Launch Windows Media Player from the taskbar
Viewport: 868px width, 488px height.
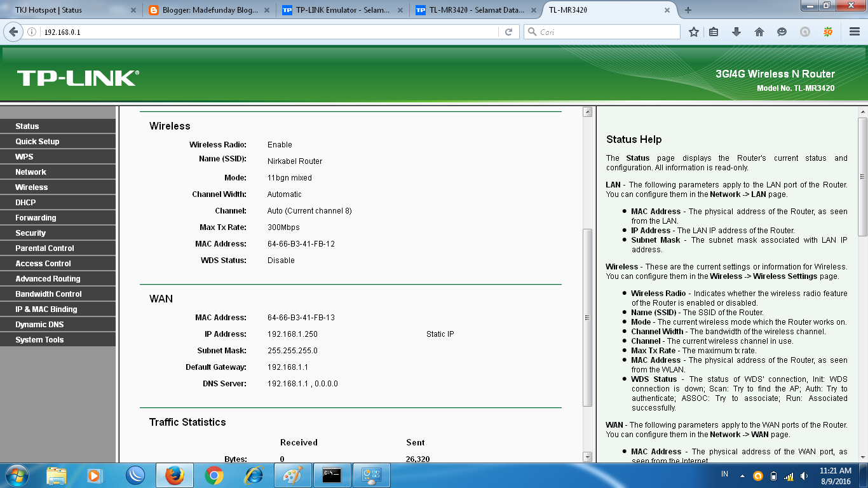pyautogui.click(x=94, y=475)
